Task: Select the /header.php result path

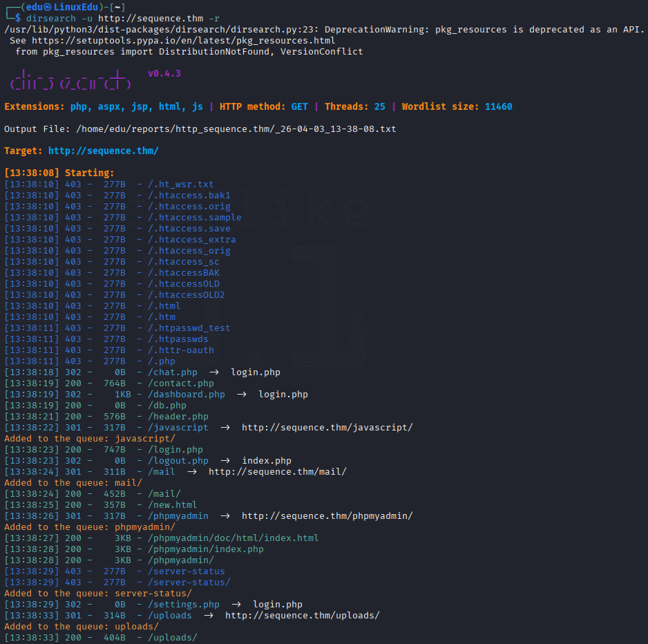Action: tap(178, 417)
